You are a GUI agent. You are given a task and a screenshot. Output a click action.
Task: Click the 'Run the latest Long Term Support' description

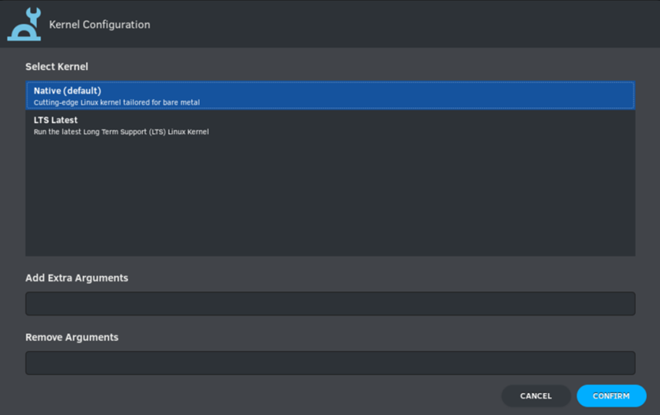(121, 132)
